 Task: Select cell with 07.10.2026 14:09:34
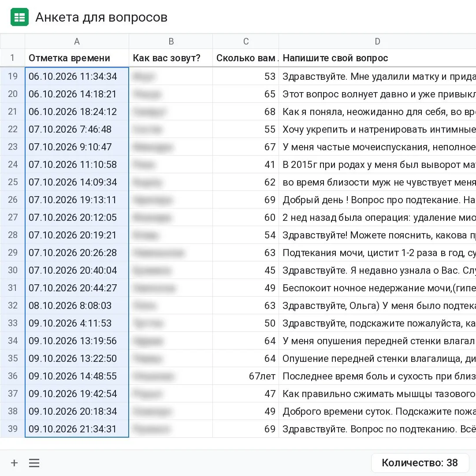coord(77,182)
